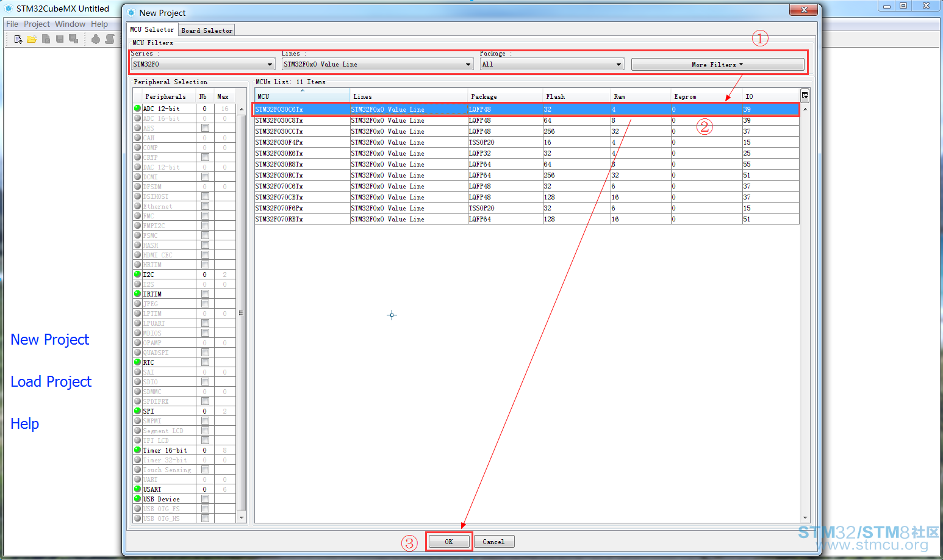This screenshot has height=560, width=943.
Task: Open the File menu
Action: pos(12,24)
